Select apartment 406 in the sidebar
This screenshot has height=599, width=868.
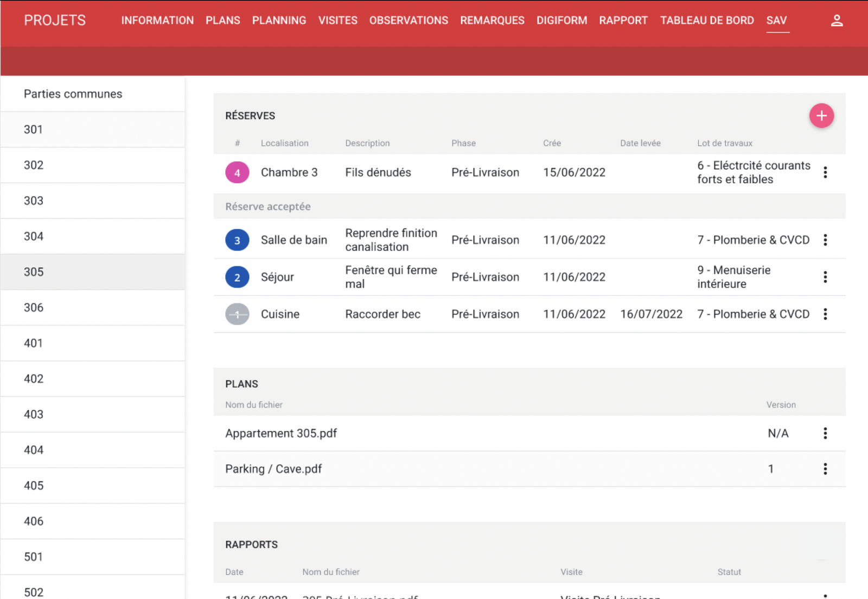(x=93, y=521)
